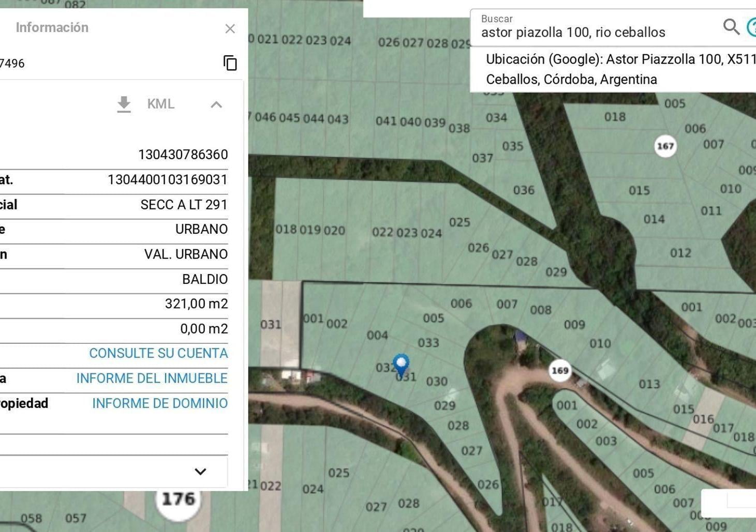Select the SECC A LT 291 value
This screenshot has width=756, height=532.
click(184, 205)
